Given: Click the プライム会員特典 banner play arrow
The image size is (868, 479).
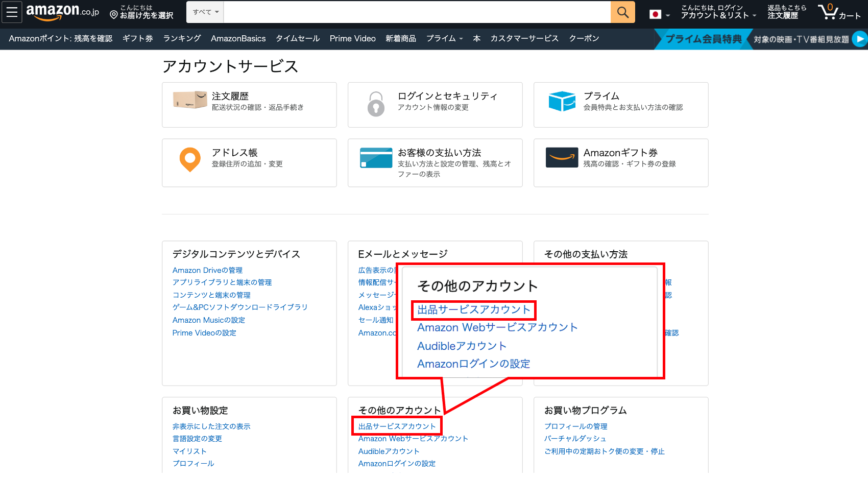Looking at the screenshot, I should tap(860, 39).
